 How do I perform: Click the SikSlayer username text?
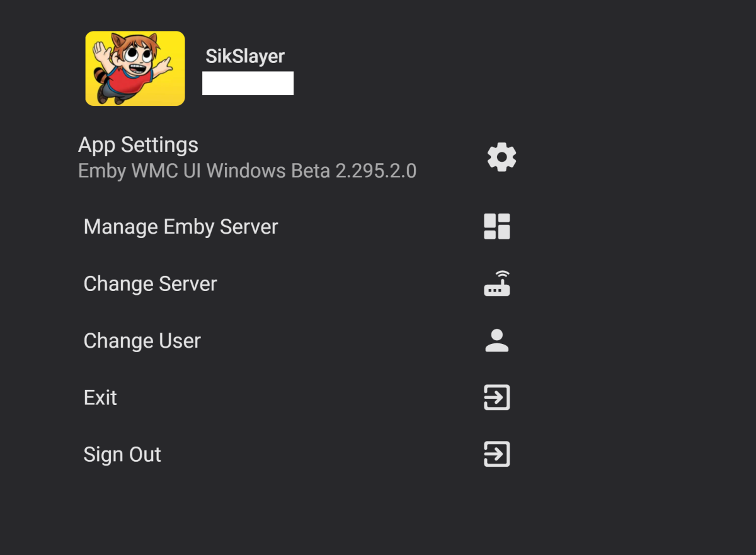coord(245,56)
